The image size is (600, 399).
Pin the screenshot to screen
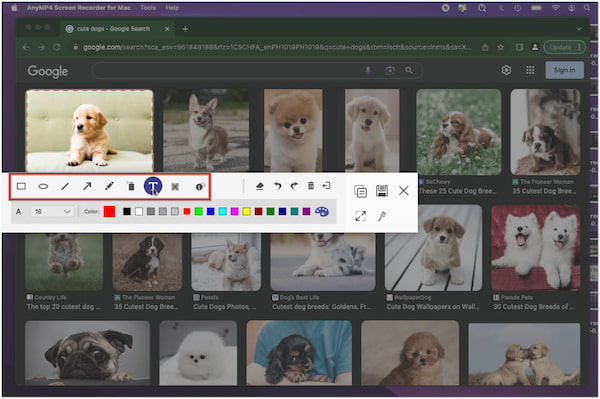coord(382,217)
